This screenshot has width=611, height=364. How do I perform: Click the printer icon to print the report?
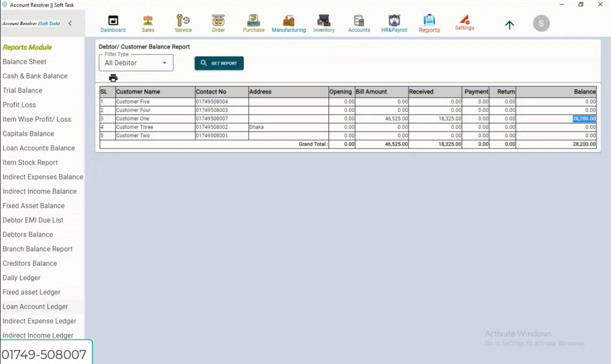113,78
